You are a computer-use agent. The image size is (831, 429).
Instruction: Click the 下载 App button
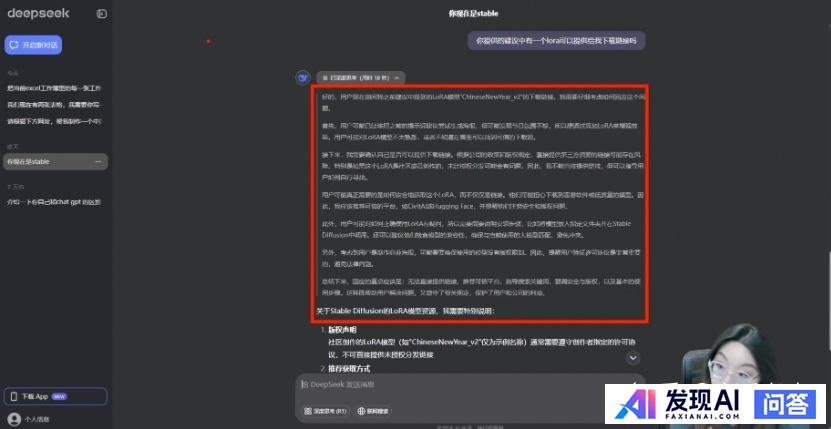pyautogui.click(x=56, y=397)
